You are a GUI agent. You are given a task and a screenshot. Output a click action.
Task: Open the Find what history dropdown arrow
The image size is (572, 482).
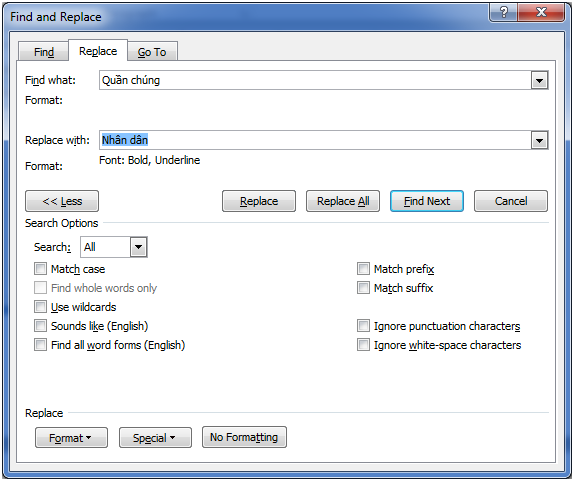[539, 80]
